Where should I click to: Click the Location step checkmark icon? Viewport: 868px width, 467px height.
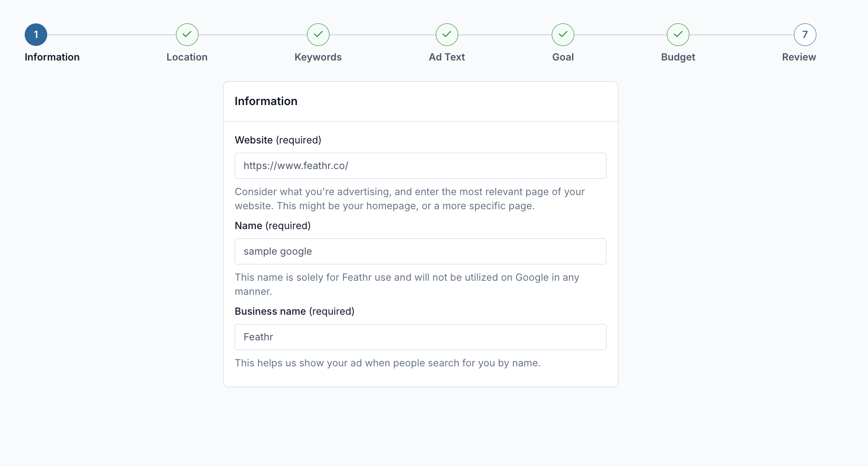187,34
